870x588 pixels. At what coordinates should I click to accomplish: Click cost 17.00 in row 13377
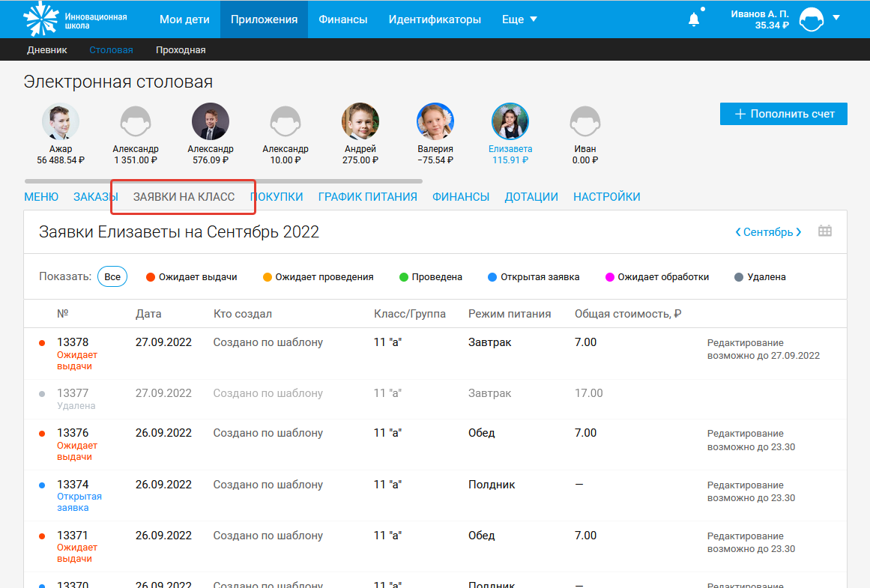coord(589,393)
